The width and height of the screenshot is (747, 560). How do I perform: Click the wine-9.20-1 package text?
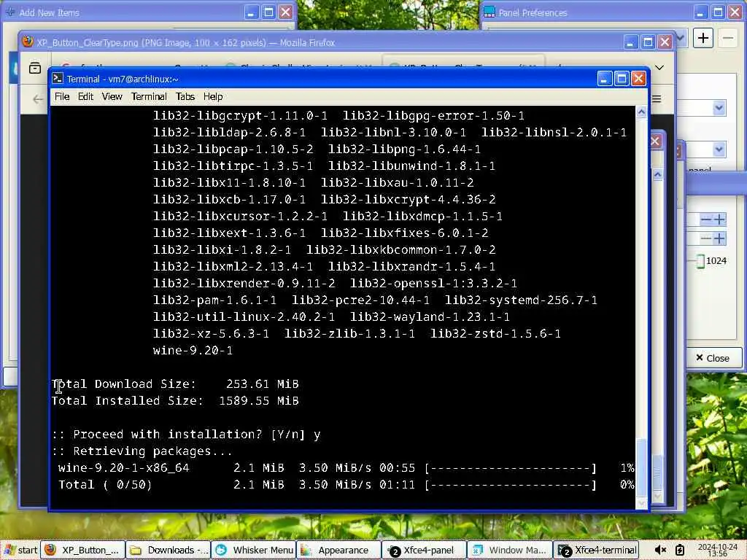click(193, 351)
